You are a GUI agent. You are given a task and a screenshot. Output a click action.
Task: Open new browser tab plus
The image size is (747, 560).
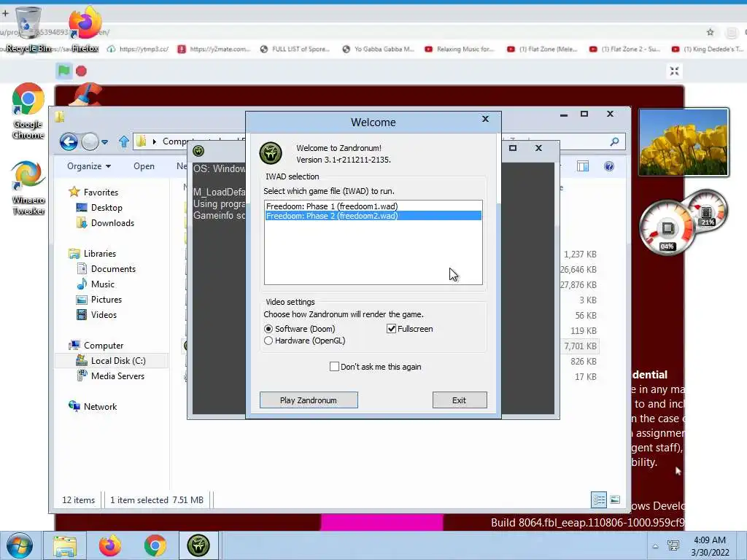[5, 14]
